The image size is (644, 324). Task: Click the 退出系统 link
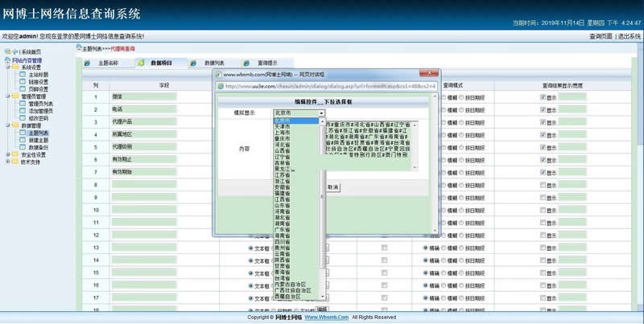[x=630, y=36]
